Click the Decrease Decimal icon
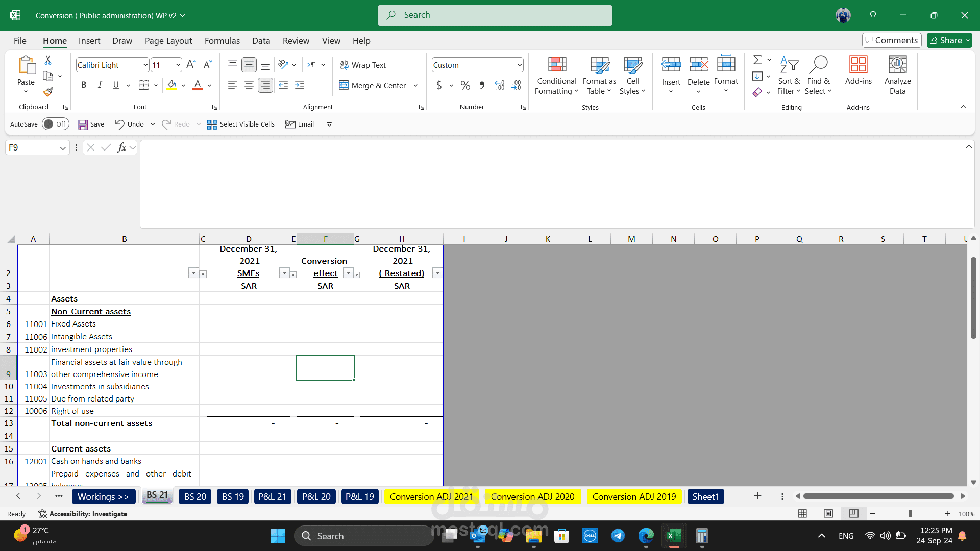Image resolution: width=980 pixels, height=551 pixels. (x=516, y=85)
